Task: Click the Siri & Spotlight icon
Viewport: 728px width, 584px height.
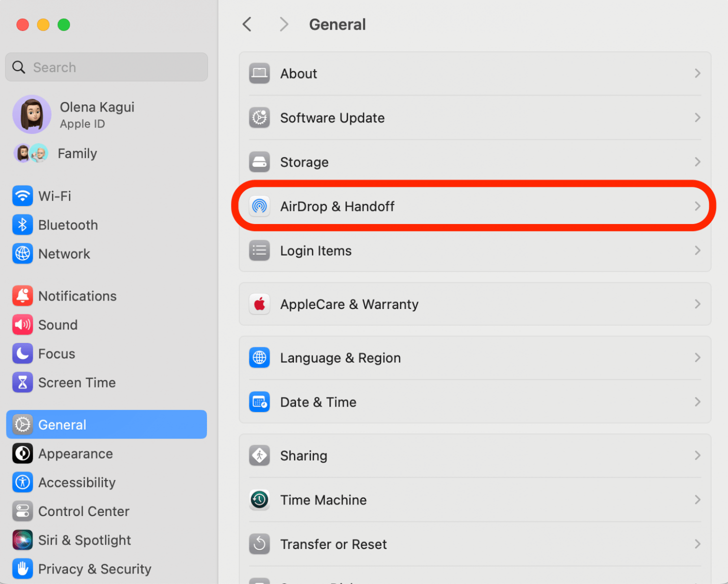Action: point(22,540)
